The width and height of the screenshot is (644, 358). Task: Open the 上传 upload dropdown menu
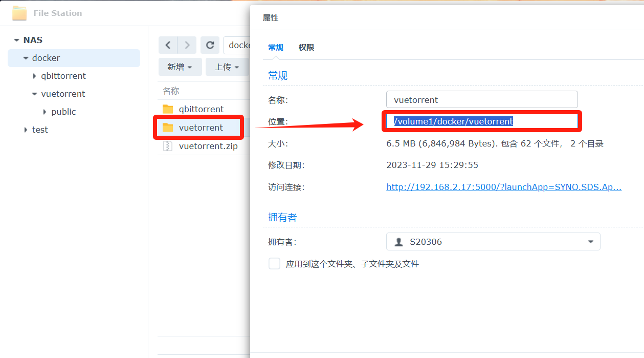[227, 67]
